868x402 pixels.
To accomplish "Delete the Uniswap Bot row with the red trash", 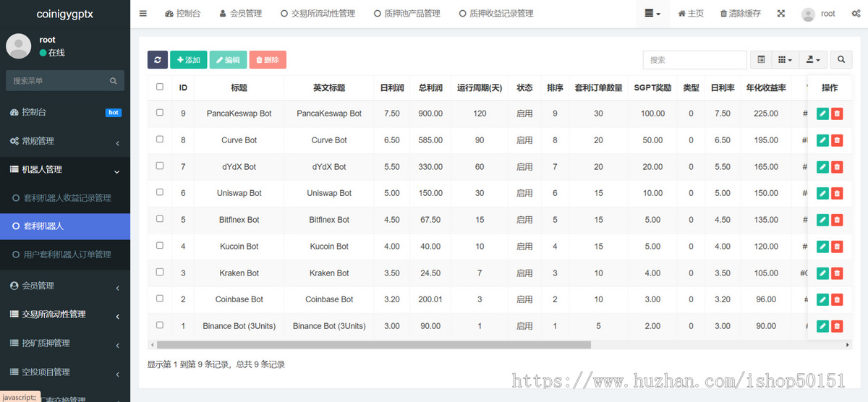I will point(837,193).
